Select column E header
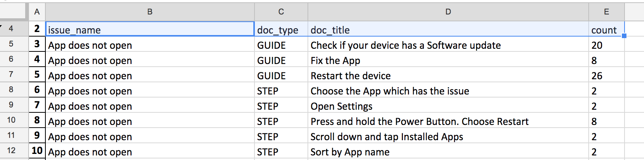The height and width of the screenshot is (160, 644). point(606,12)
